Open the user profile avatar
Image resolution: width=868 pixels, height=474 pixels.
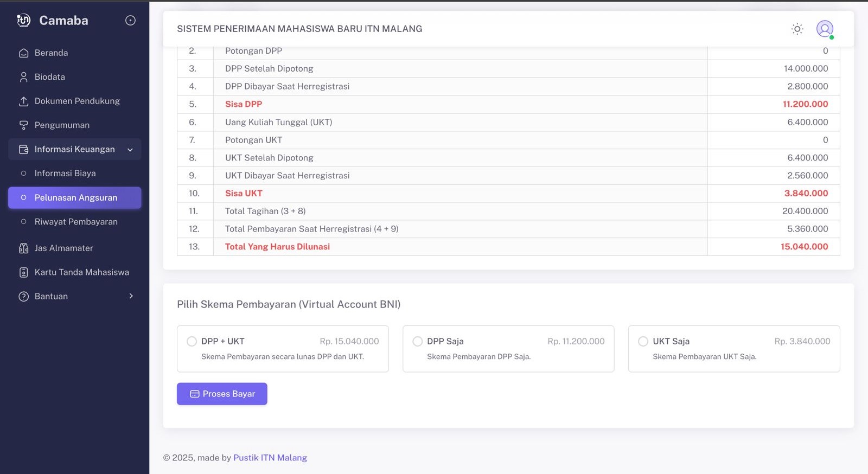pyautogui.click(x=825, y=29)
